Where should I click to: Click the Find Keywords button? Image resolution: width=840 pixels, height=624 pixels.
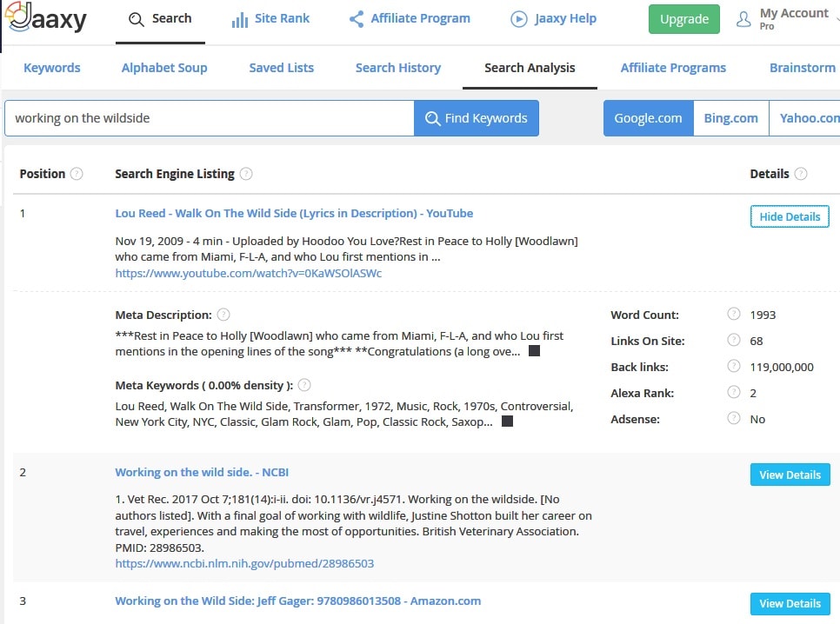pyautogui.click(x=477, y=118)
